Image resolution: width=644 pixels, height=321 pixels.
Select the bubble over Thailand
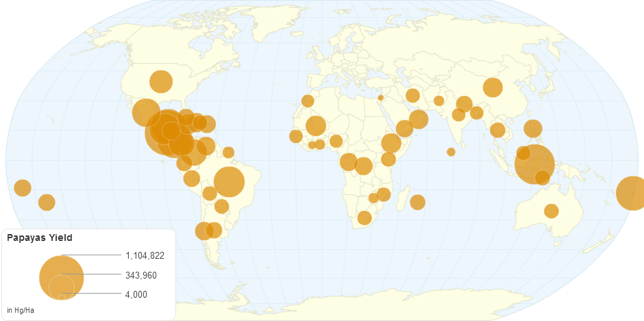[x=498, y=130]
